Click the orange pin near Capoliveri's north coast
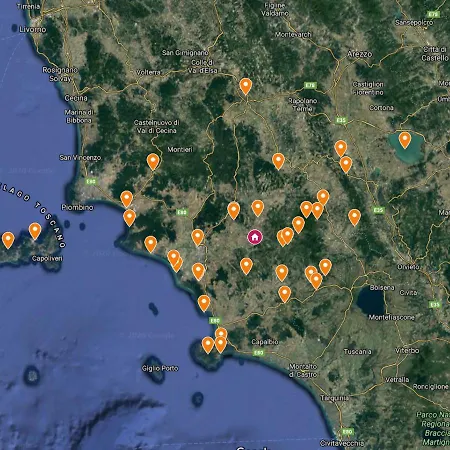The width and height of the screenshot is (450, 450). (35, 231)
